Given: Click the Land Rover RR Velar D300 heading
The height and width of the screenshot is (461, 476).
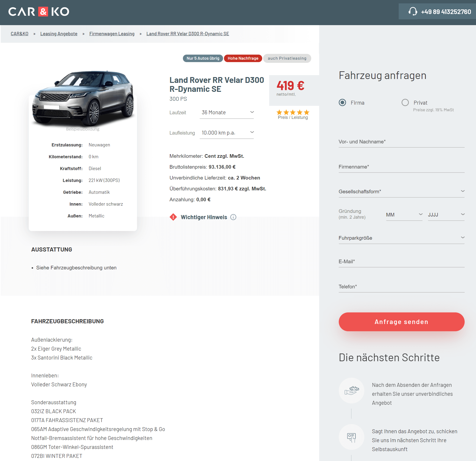Looking at the screenshot, I should (x=217, y=84).
